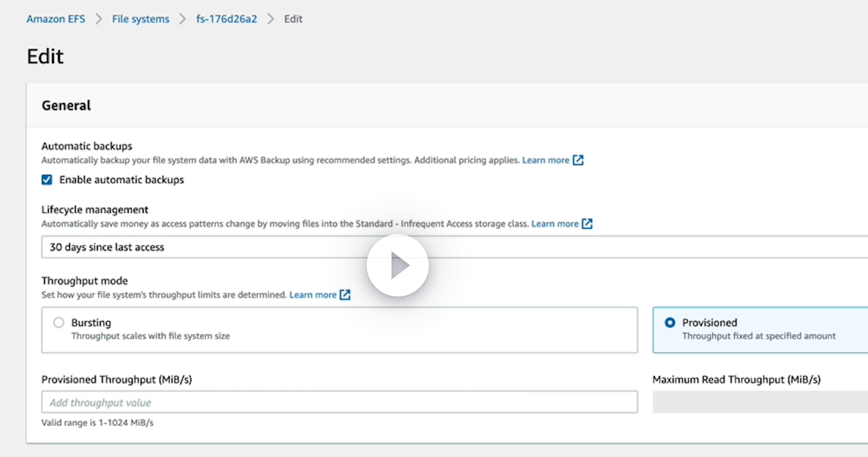
Task: Open File systems breadcrumb link
Action: point(141,19)
